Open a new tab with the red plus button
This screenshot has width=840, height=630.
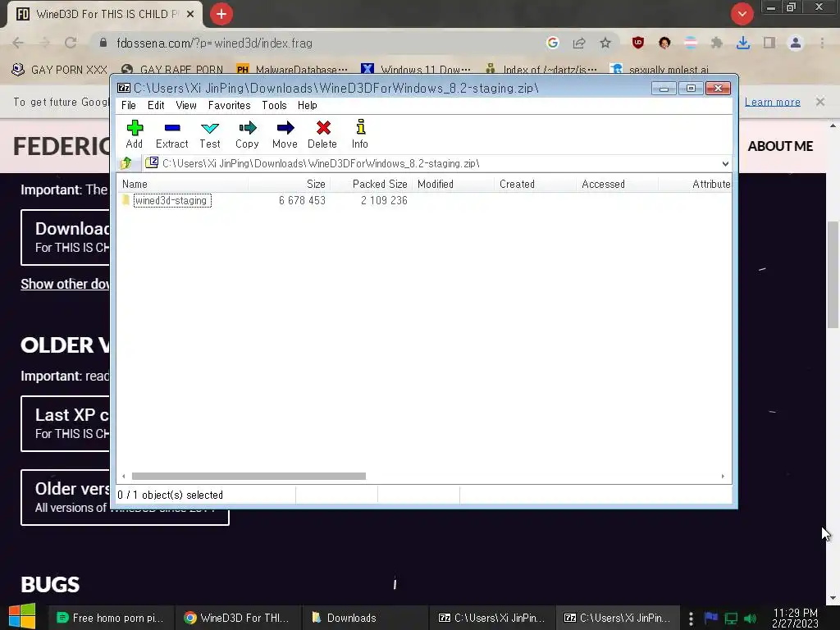[x=221, y=14]
